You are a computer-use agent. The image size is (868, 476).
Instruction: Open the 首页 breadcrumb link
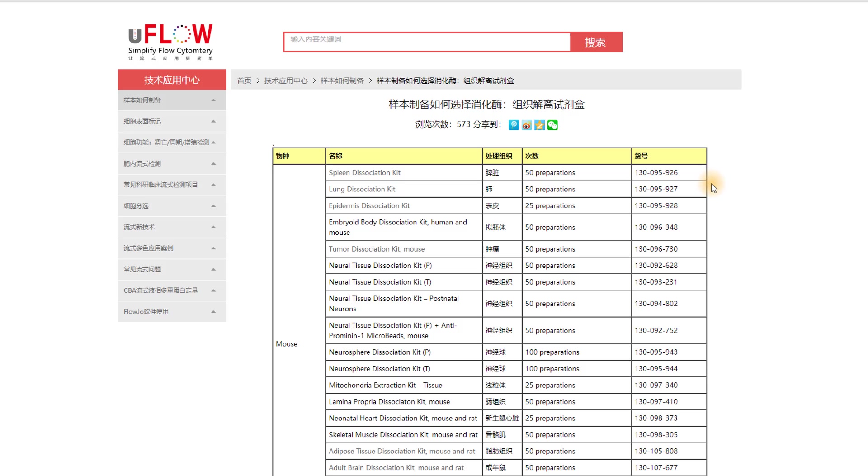[244, 81]
